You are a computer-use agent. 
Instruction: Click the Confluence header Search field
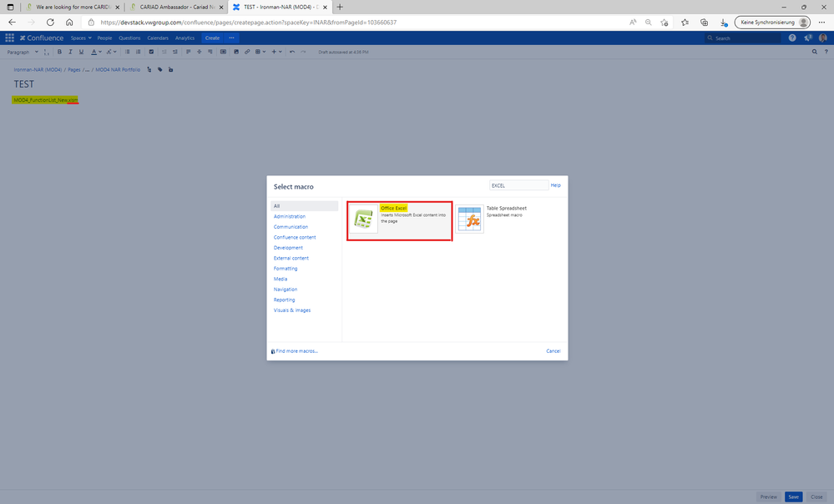pyautogui.click(x=743, y=38)
